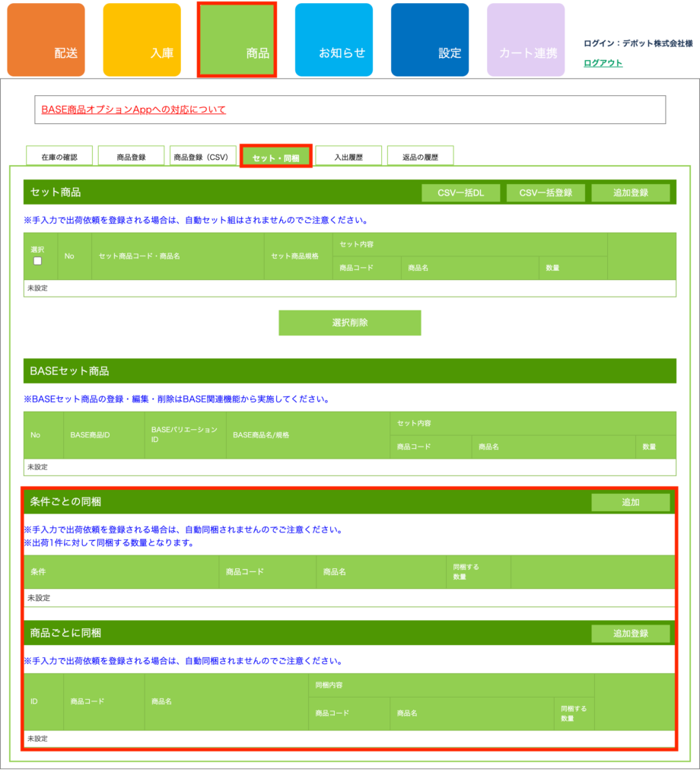Switch to 入出履歴 tab
700x779 pixels.
coord(348,157)
